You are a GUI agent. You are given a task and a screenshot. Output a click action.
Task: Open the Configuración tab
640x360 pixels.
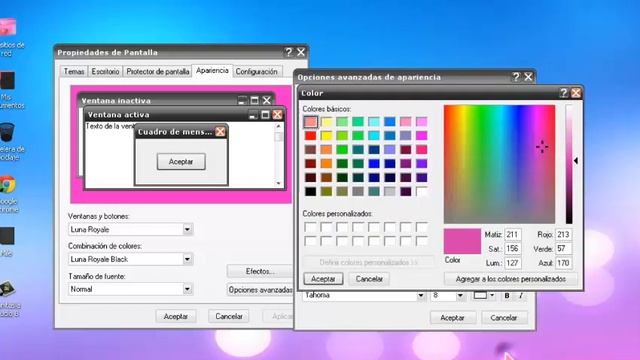tap(256, 71)
